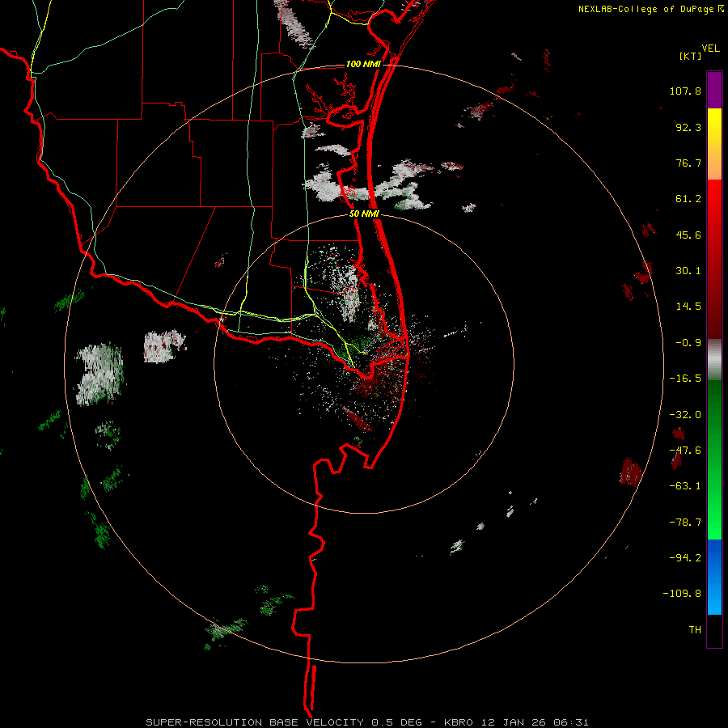Viewport: 728px width, 728px height.
Task: Click the blue color bar segment
Action: (714, 577)
